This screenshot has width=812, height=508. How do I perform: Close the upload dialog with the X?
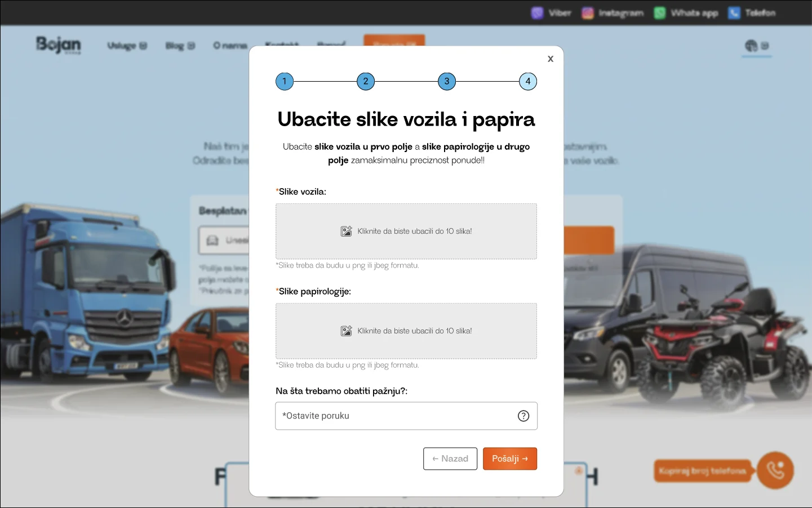coord(551,59)
